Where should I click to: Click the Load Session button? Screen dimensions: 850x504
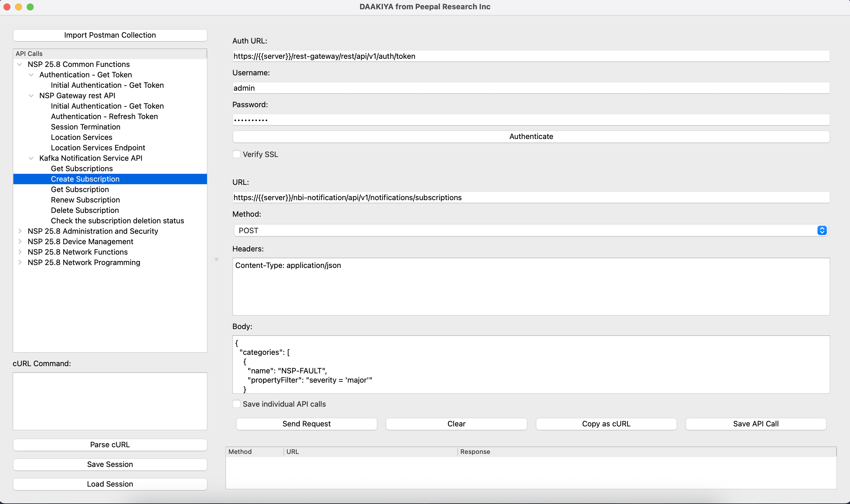click(x=110, y=484)
